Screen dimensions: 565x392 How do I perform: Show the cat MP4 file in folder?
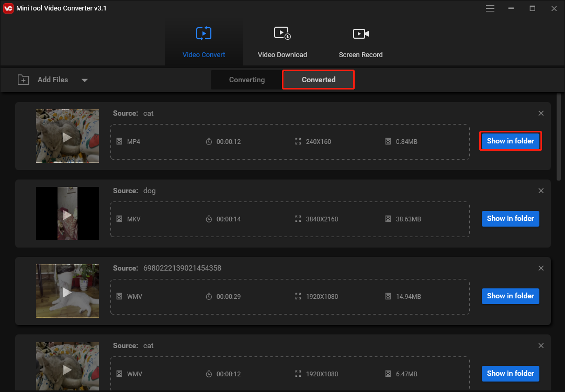[x=510, y=141]
